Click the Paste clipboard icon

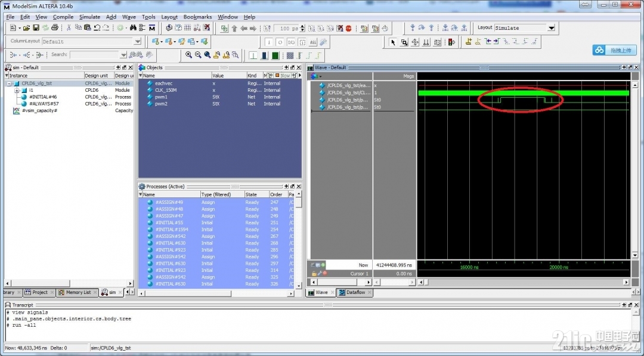87,28
